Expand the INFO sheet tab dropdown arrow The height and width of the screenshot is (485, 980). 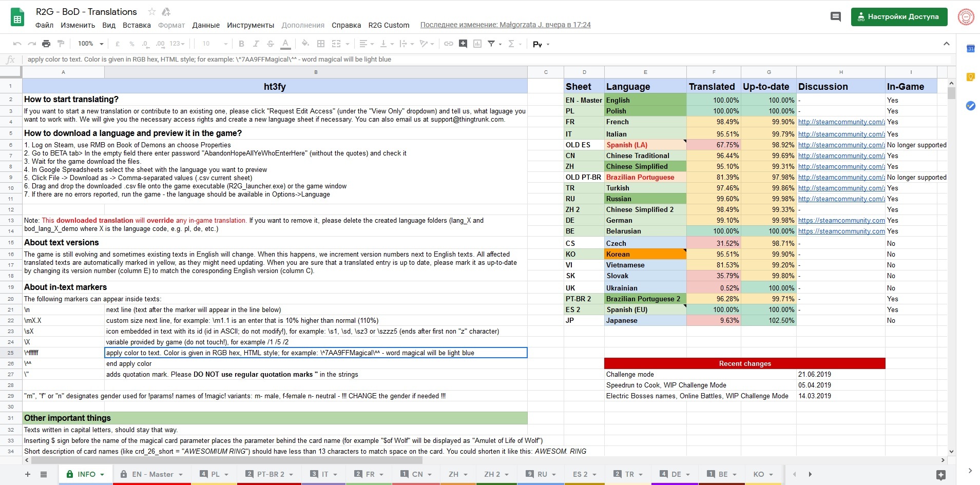103,475
